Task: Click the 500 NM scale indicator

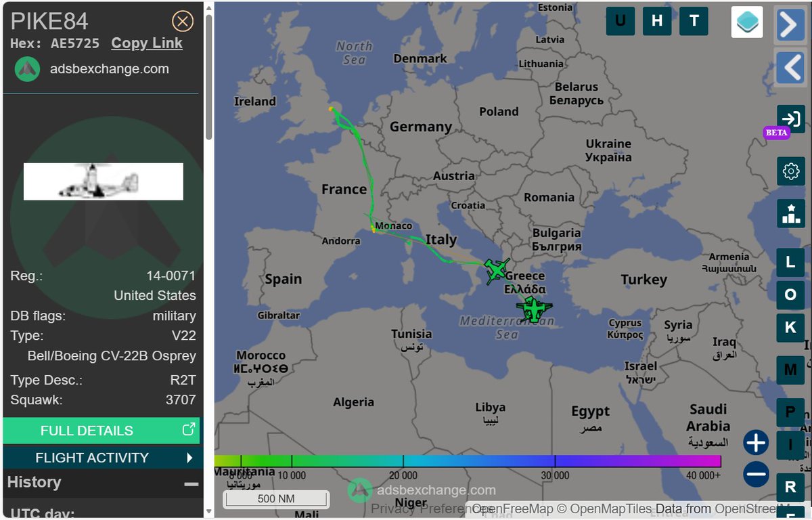Action: 276,499
